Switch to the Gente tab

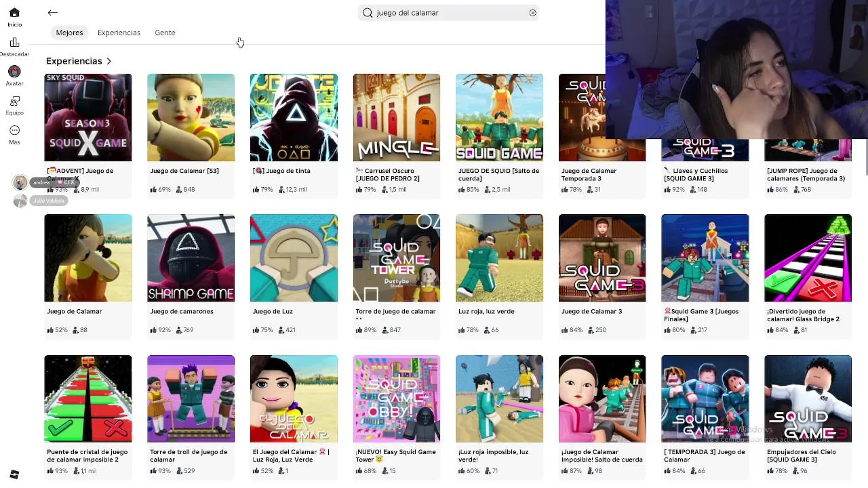click(165, 33)
